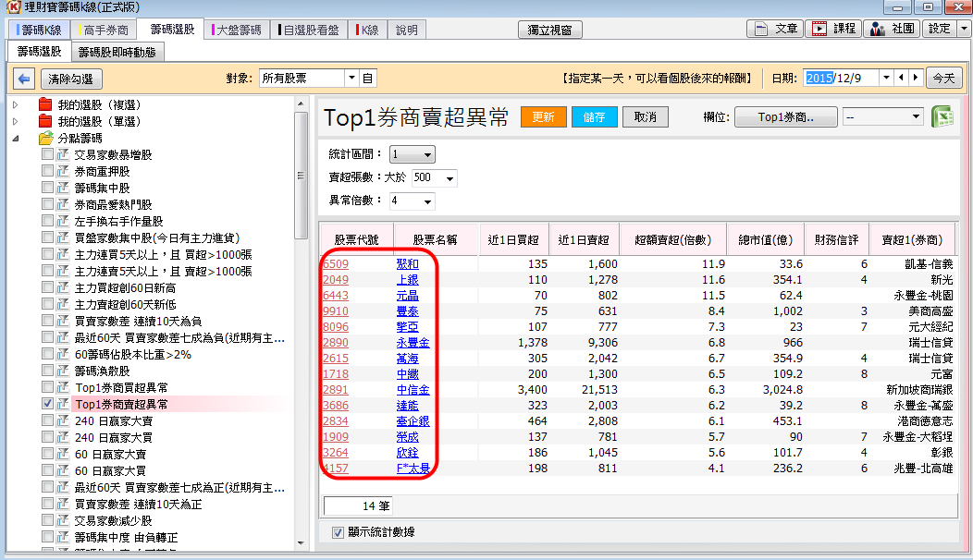Switch to 高手券商 tab
The image size is (973, 560).
[x=104, y=30]
